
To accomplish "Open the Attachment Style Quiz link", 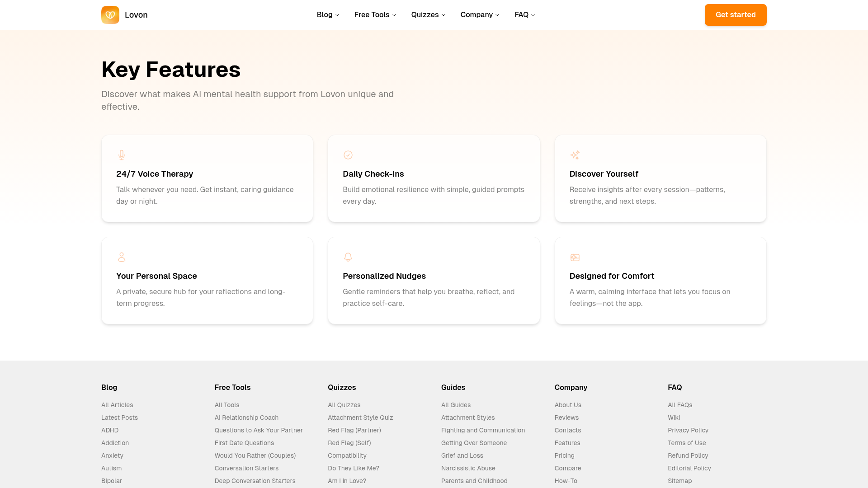I will (x=360, y=418).
